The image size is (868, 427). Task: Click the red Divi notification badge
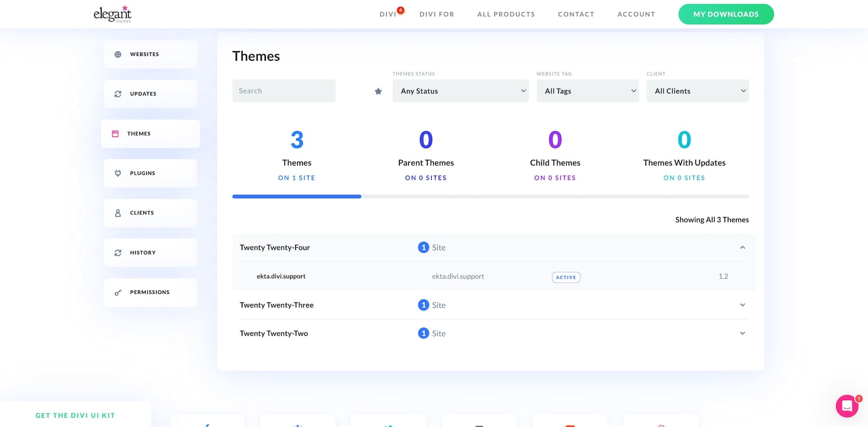tap(400, 10)
